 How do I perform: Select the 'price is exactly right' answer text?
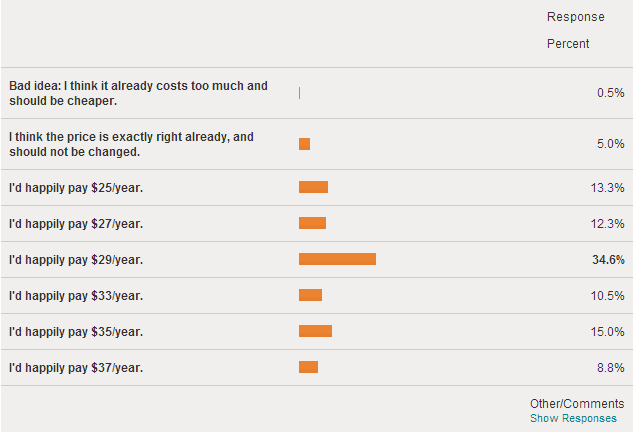click(131, 144)
